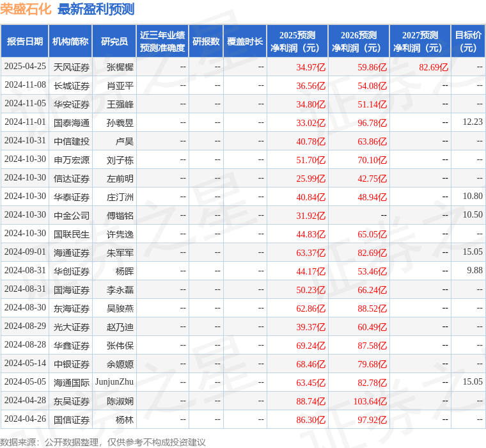Click the 2026 forecast 103.64亿
The image size is (486, 448).
click(370, 401)
